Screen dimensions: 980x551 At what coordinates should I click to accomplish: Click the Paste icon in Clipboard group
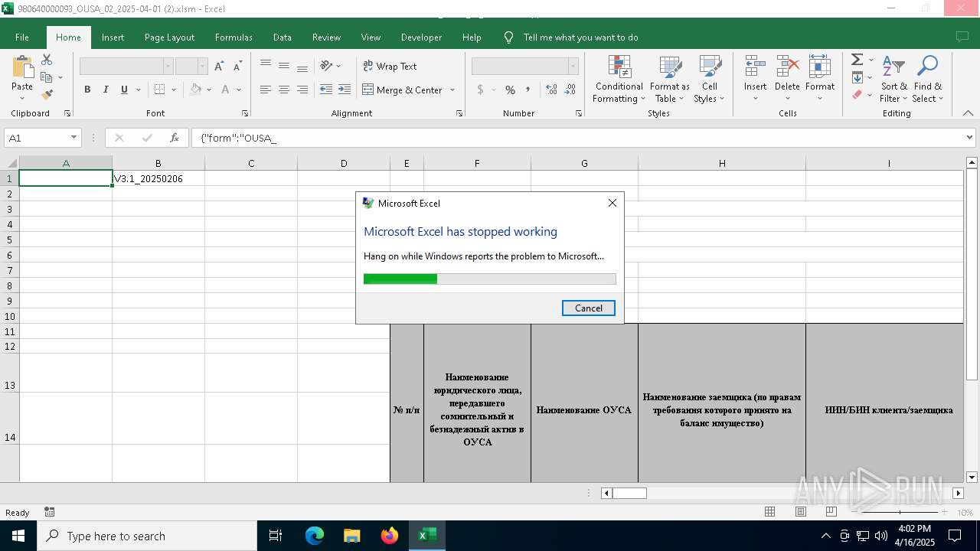[x=22, y=69]
